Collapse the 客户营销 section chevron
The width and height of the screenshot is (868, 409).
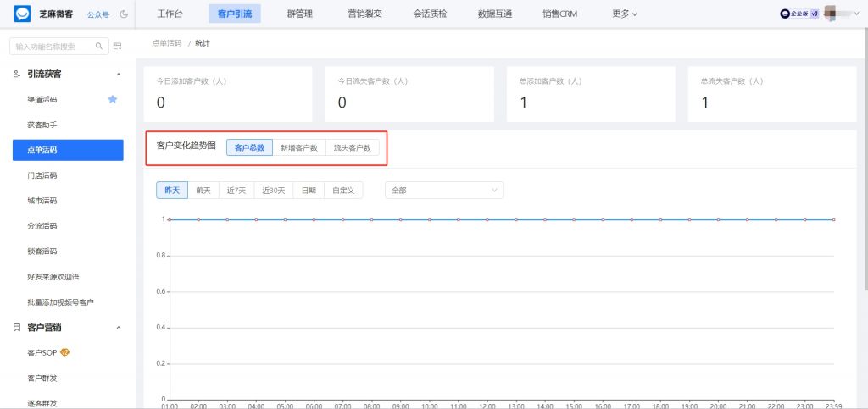point(118,328)
